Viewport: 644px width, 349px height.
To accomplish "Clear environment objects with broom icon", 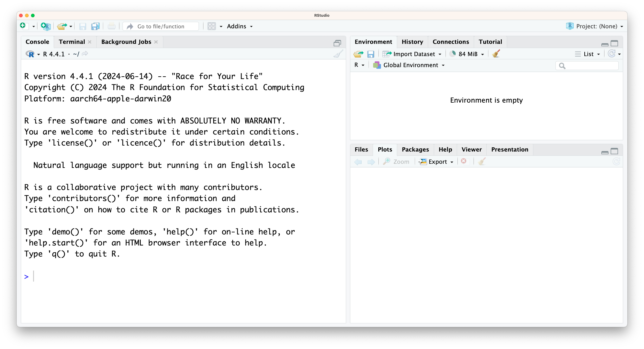I will (496, 54).
